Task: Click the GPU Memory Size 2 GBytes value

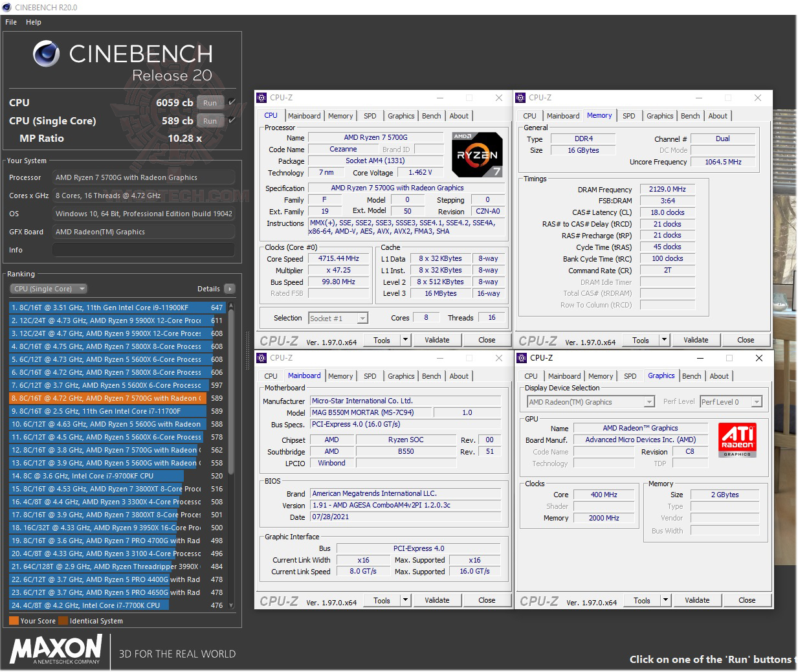Action: click(x=725, y=495)
